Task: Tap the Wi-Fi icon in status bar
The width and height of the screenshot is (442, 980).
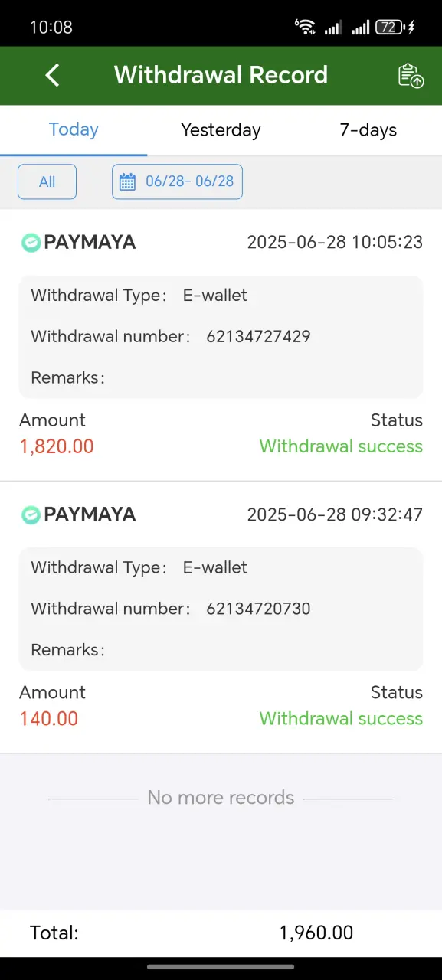Action: [x=305, y=27]
